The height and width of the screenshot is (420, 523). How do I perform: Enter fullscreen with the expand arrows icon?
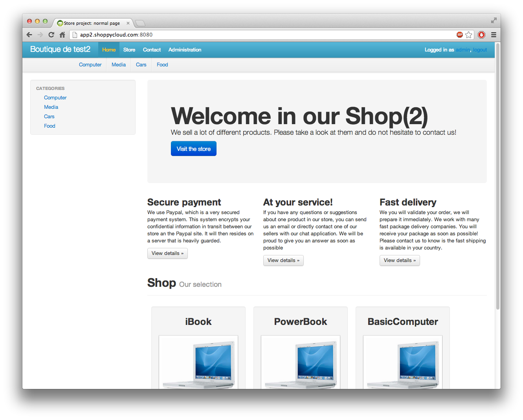click(494, 20)
